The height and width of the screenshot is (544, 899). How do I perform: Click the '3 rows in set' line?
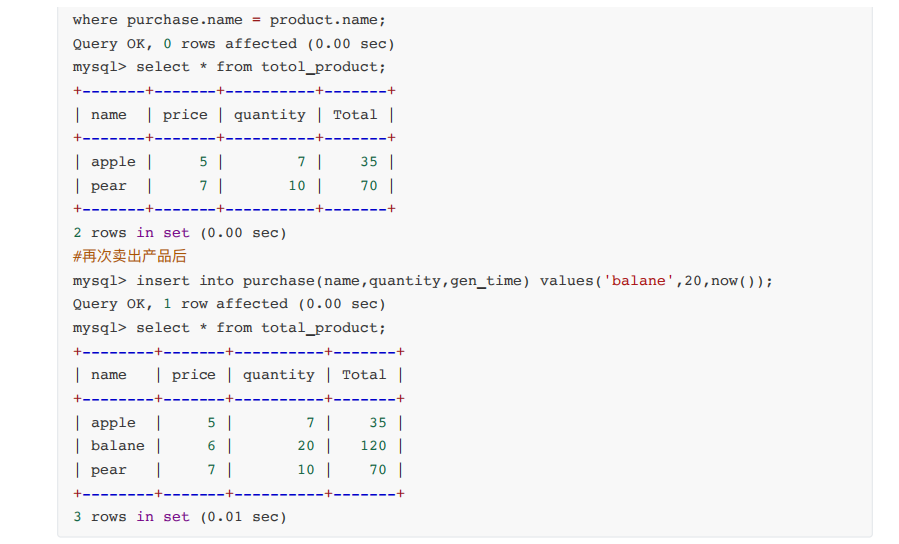point(179,517)
